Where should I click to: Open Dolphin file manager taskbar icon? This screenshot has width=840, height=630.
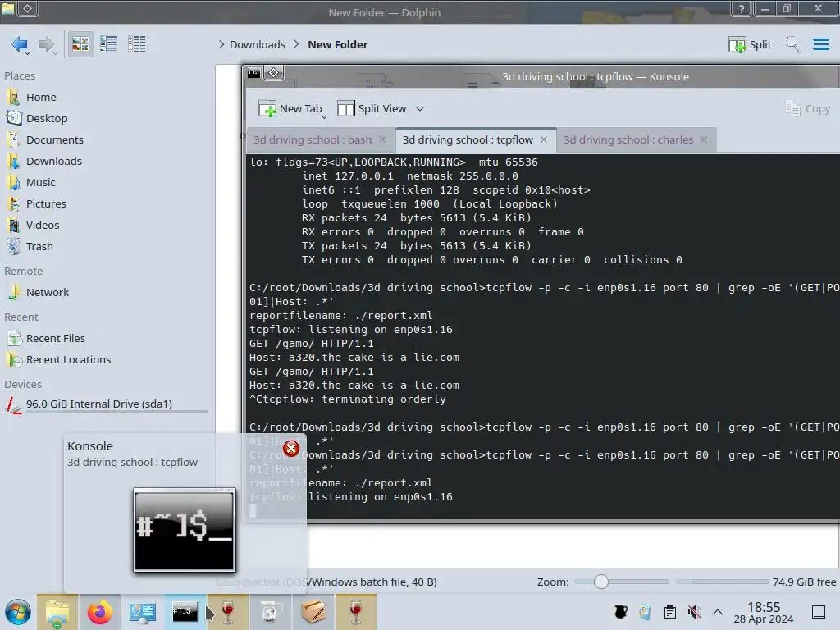pyautogui.click(x=57, y=612)
